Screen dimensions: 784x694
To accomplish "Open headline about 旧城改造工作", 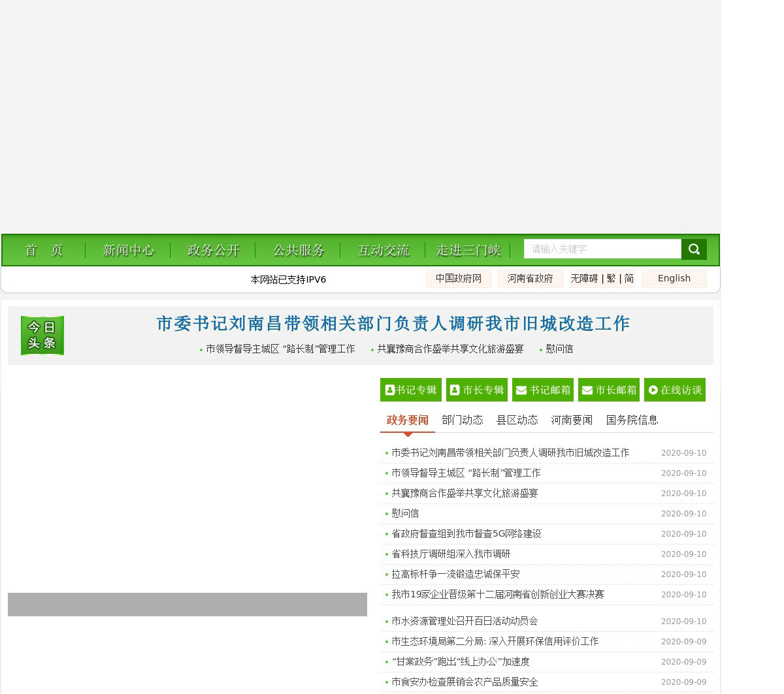I will click(x=393, y=324).
